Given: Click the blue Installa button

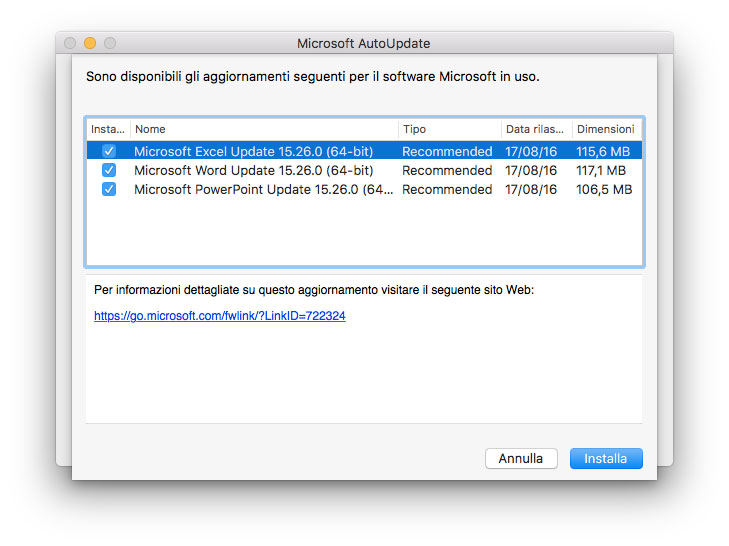Looking at the screenshot, I should coord(606,458).
